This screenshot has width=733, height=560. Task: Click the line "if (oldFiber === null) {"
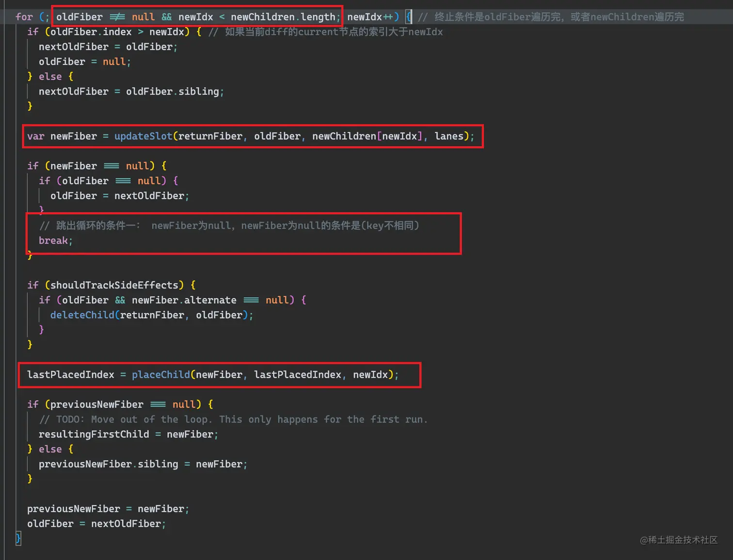click(109, 181)
